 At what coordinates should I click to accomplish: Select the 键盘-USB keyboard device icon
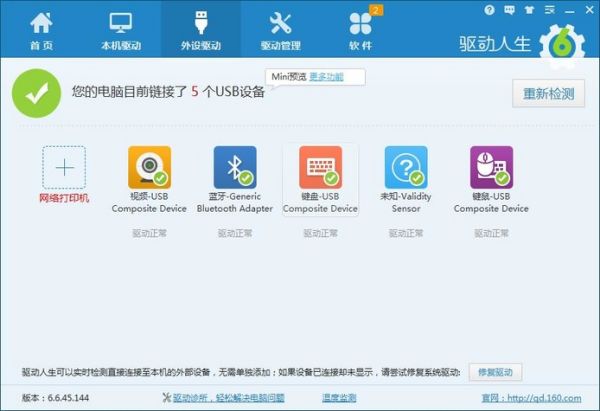[x=321, y=167]
